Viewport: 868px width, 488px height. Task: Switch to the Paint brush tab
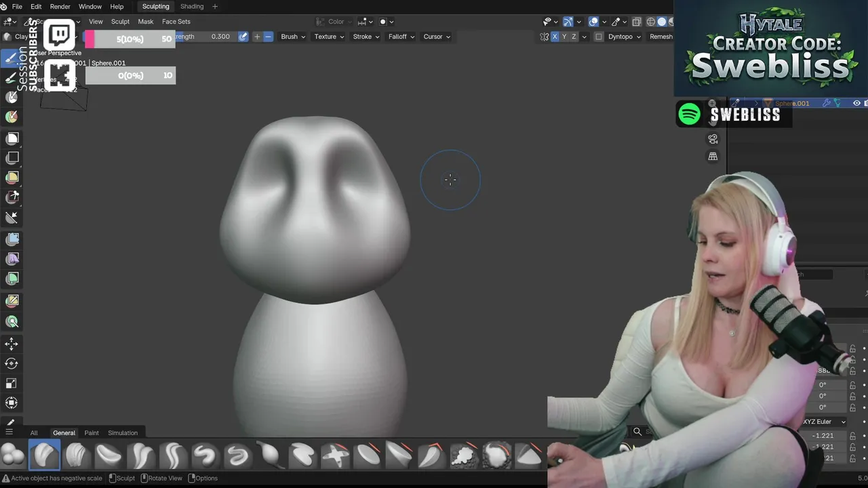pos(92,432)
